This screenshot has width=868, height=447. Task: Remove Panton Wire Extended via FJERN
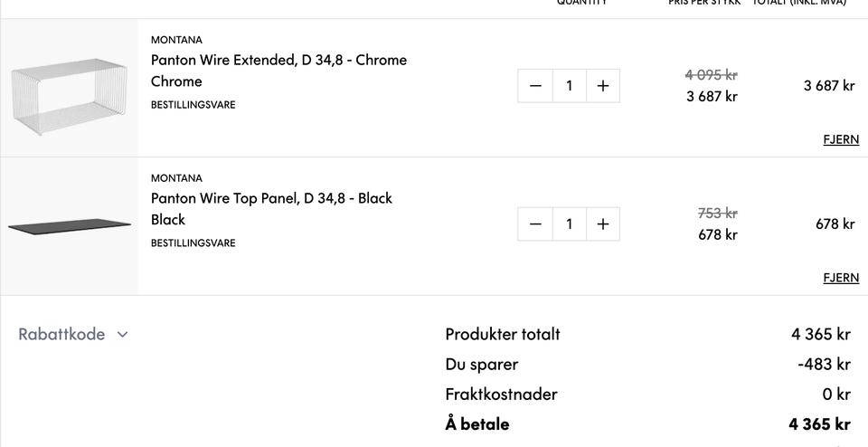[841, 139]
